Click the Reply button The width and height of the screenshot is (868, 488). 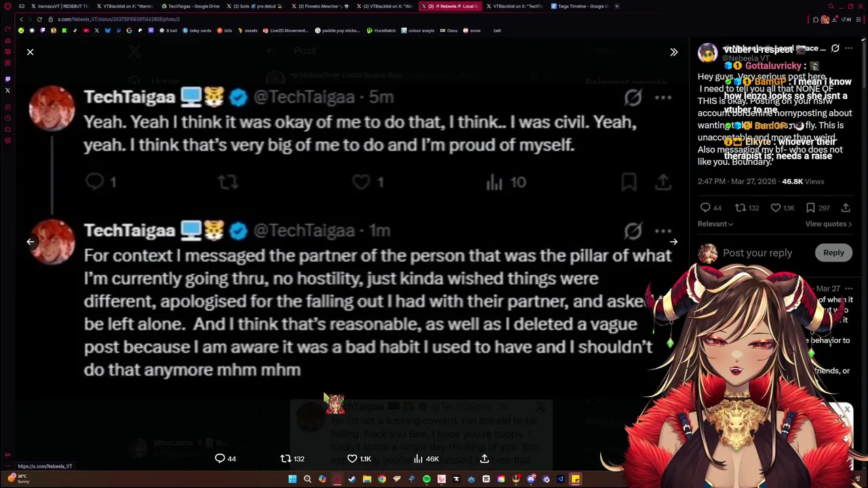(x=833, y=253)
